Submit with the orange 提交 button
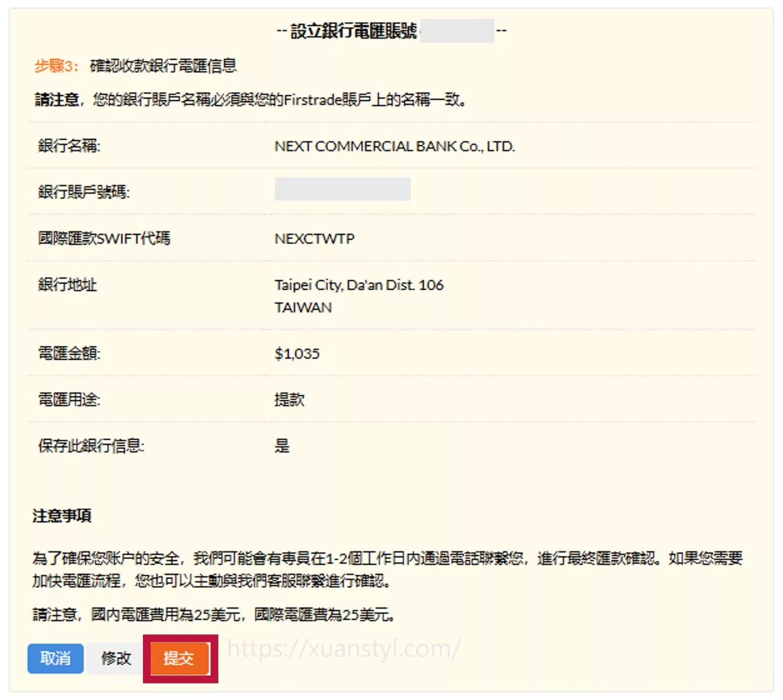 pos(180,658)
